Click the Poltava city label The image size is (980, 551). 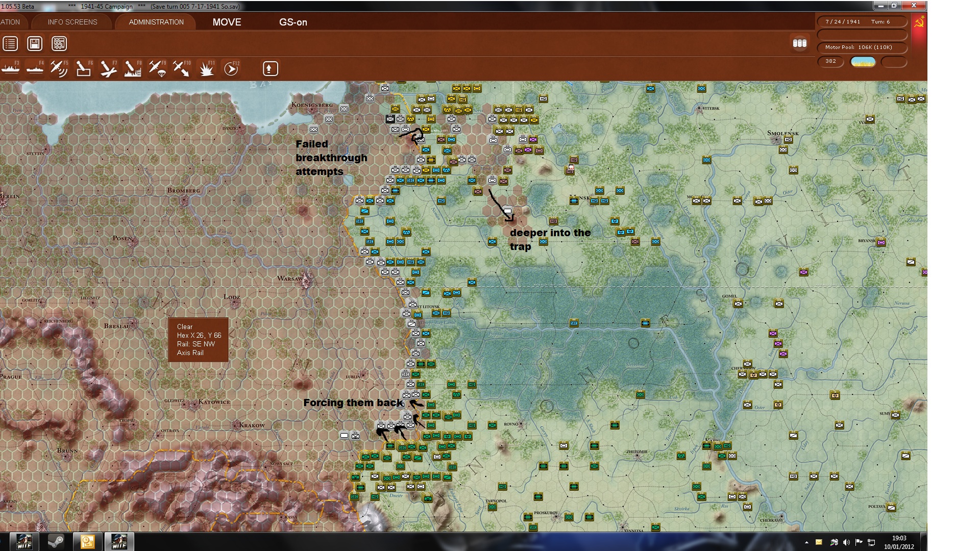pyautogui.click(x=877, y=507)
